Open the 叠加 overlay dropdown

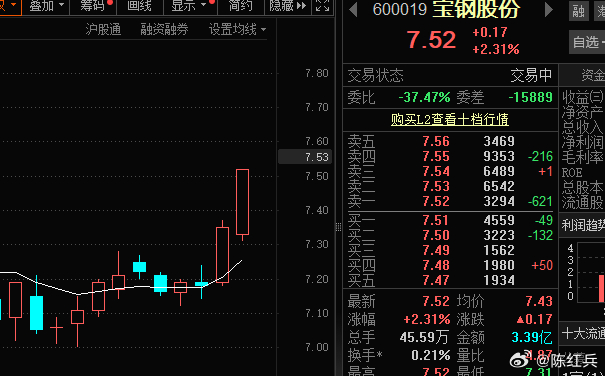(46, 6)
